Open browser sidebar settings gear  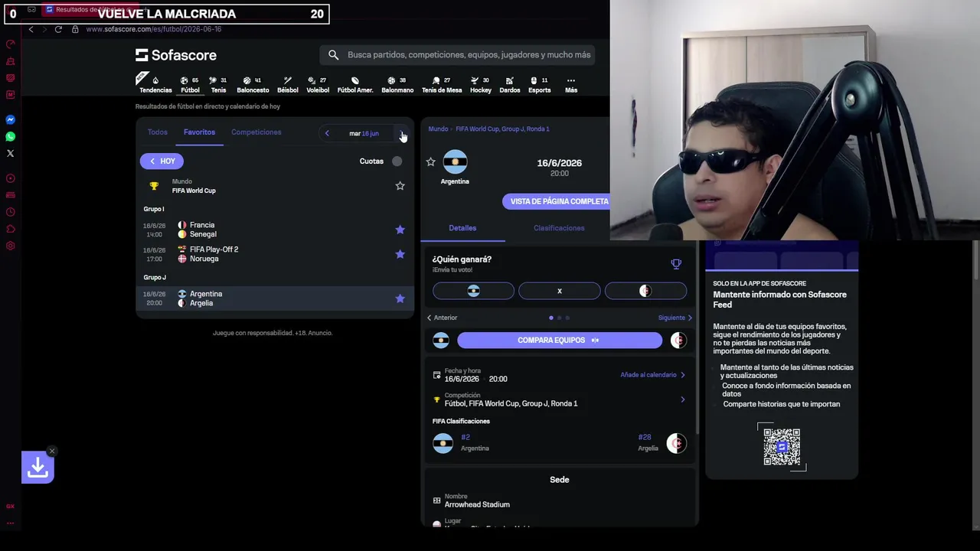[x=11, y=246]
